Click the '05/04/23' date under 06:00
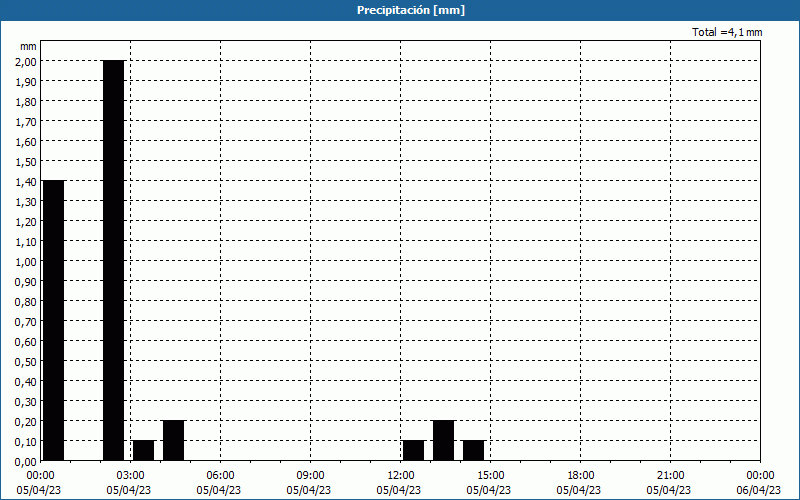The width and height of the screenshot is (800, 500). click(x=218, y=490)
